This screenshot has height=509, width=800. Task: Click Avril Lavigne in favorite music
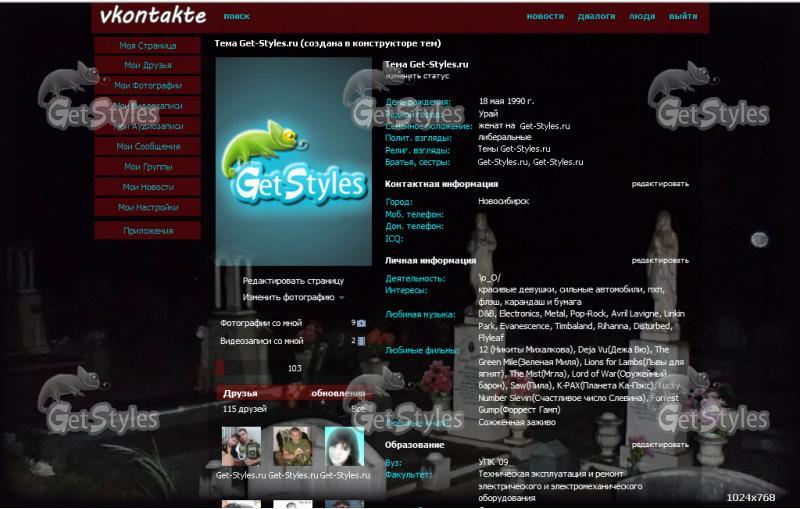coord(635,314)
